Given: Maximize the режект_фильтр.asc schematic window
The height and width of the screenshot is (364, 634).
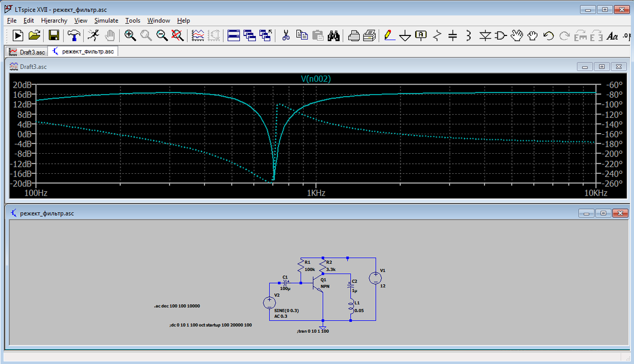Looking at the screenshot, I should pos(603,213).
